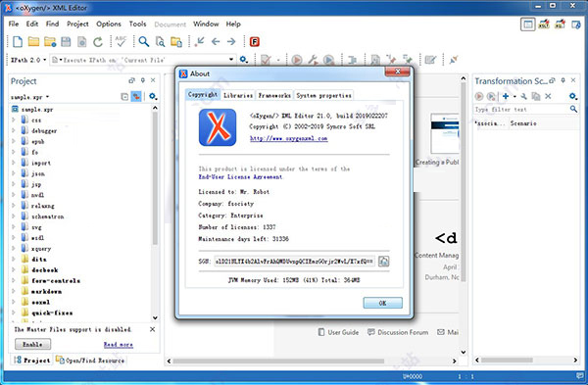Open file using the folder icon
This screenshot has width=588, height=385.
click(x=33, y=41)
